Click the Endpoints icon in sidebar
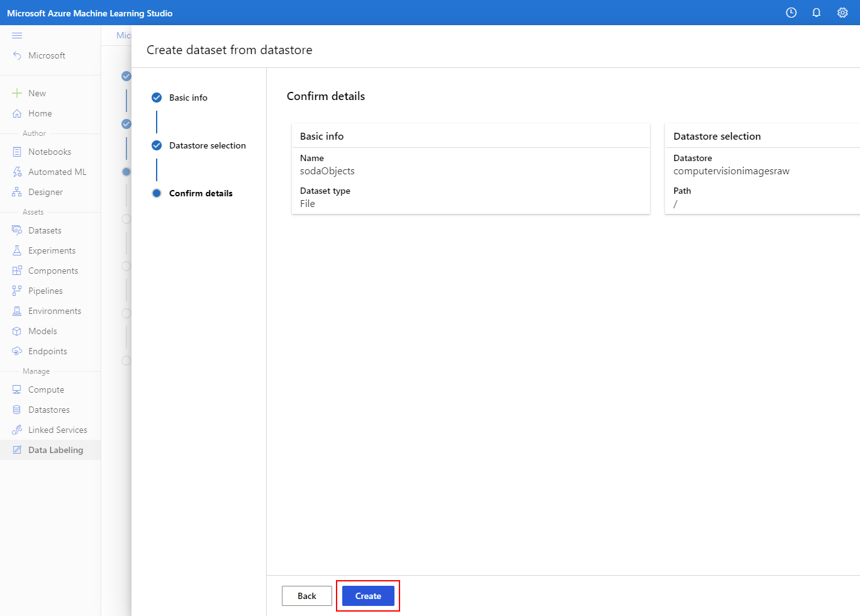This screenshot has height=616, width=860. 17,351
